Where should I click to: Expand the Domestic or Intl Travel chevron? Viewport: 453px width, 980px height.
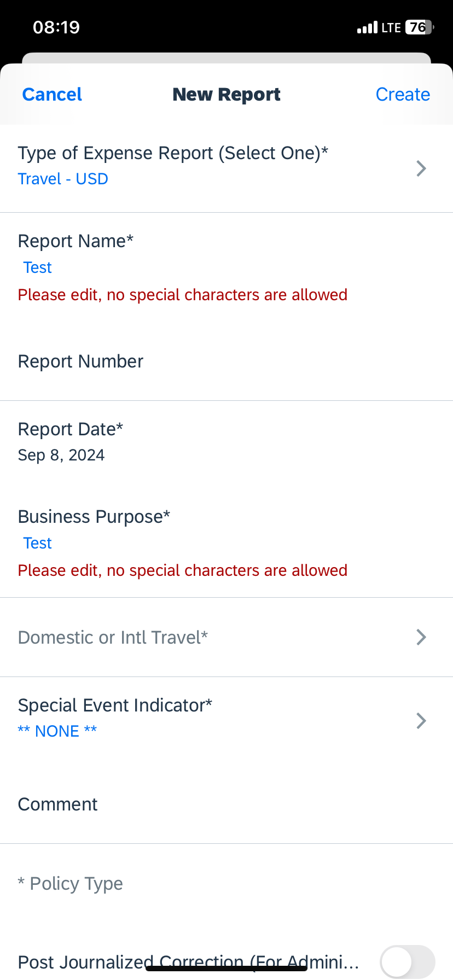[x=421, y=637]
